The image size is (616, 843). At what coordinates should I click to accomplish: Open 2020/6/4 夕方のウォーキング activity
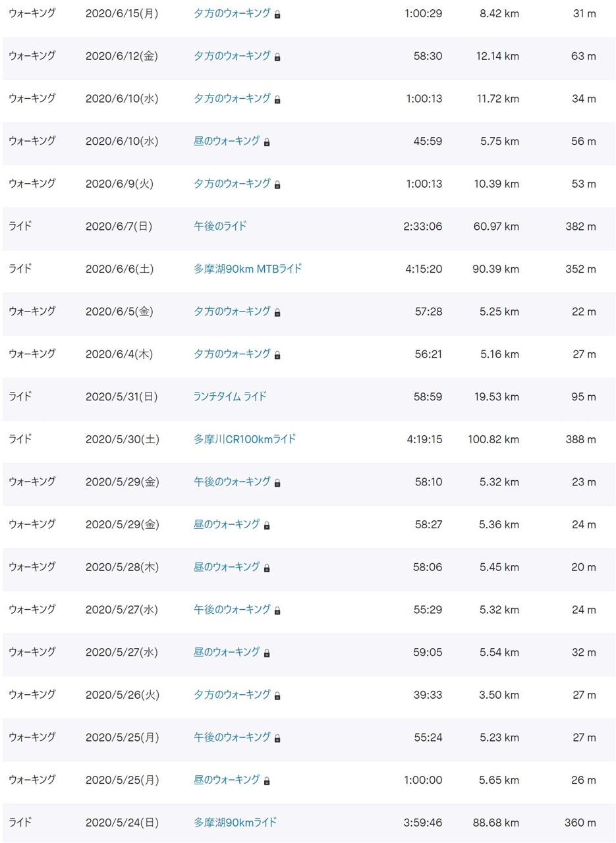[x=232, y=354]
